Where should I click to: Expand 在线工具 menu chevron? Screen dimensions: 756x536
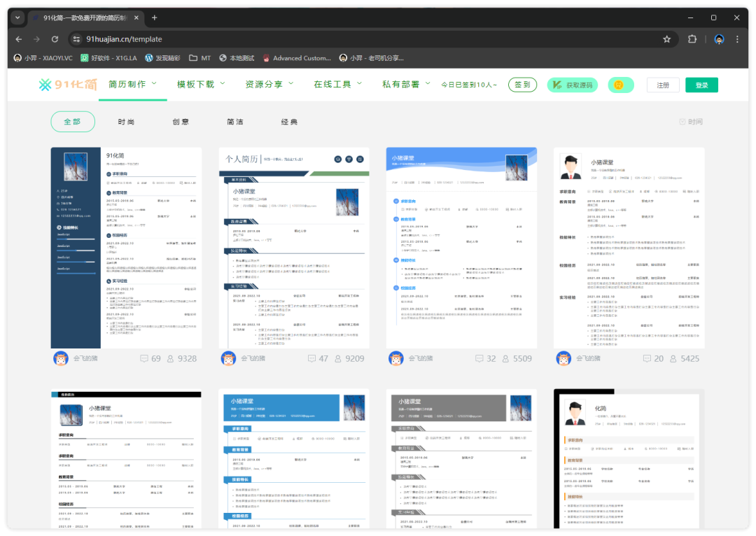(x=360, y=83)
